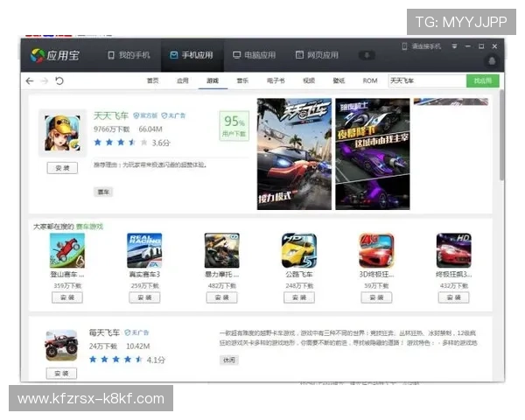525x420 pixels.
Task: Install 登山赛车
Action: 67,297
